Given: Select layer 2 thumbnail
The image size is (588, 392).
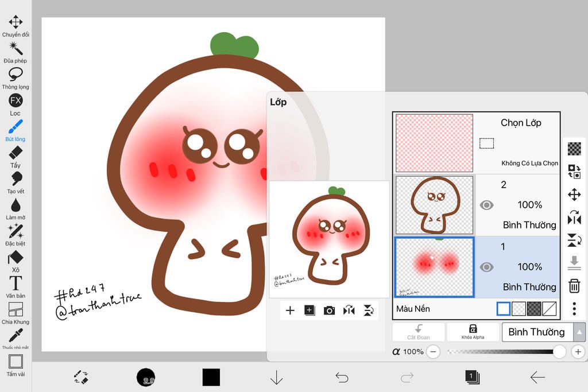Looking at the screenshot, I should [434, 205].
